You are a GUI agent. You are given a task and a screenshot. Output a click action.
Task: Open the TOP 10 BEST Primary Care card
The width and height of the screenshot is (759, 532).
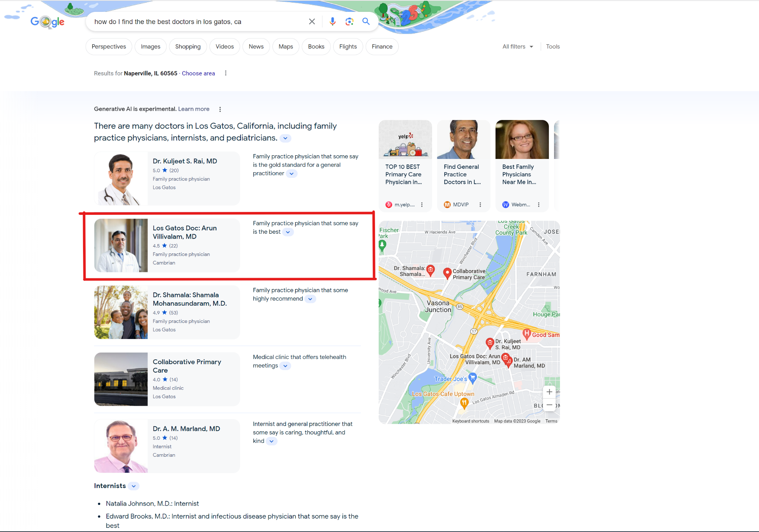(405, 166)
